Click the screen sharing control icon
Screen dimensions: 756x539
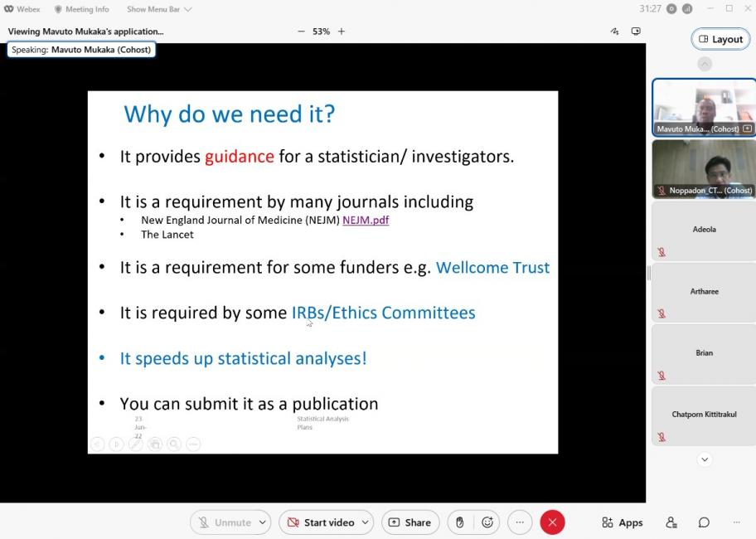pos(636,32)
